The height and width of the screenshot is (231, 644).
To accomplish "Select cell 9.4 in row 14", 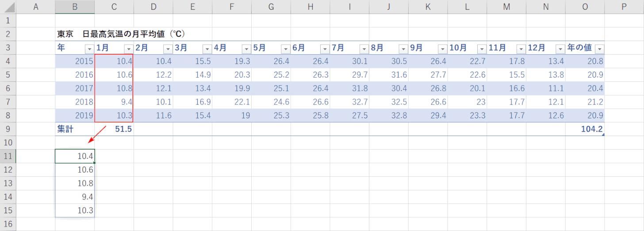I will (75, 197).
